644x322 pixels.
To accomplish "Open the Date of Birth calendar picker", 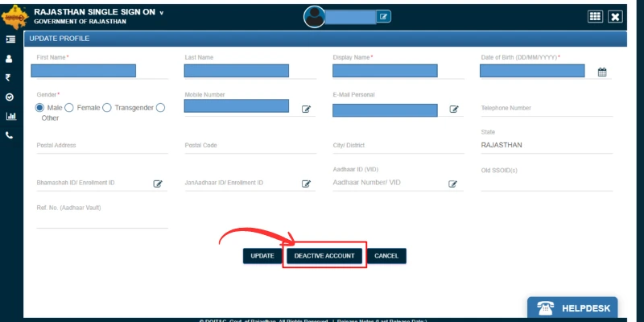I will pyautogui.click(x=602, y=72).
